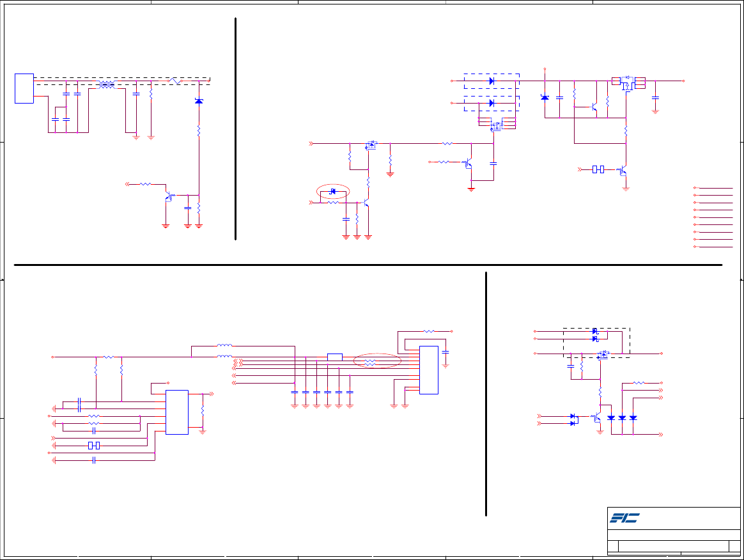Image resolution: width=744 pixels, height=560 pixels.
Task: Select the dual diode inside the lower-right dashed box
Action: tap(596, 335)
